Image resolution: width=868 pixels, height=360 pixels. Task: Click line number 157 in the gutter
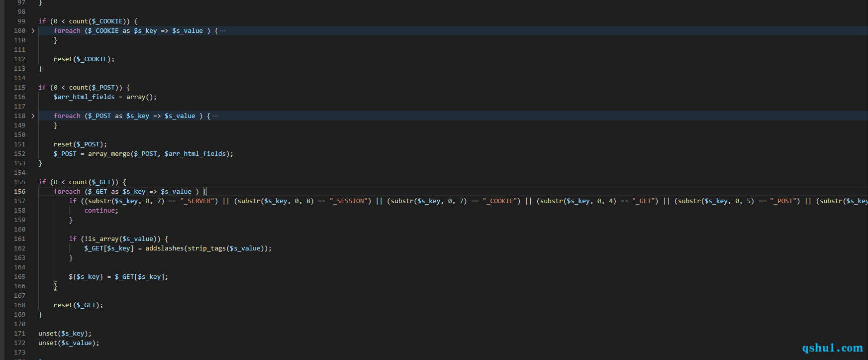tap(20, 201)
